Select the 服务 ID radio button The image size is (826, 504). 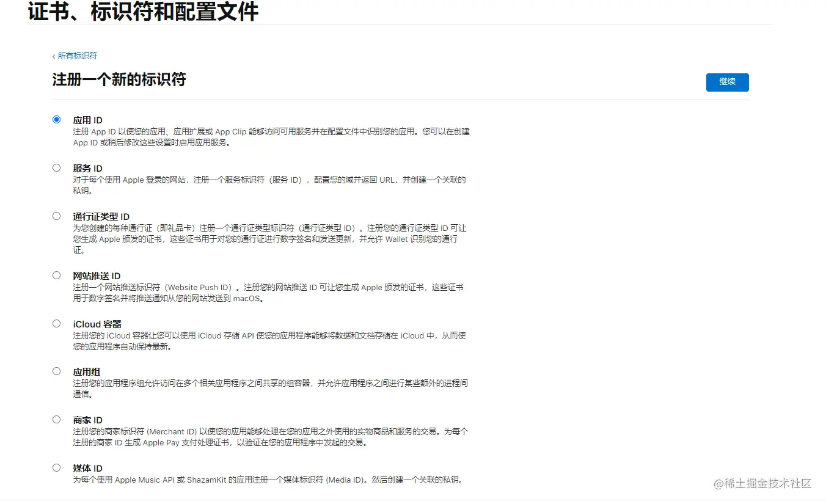(56, 167)
